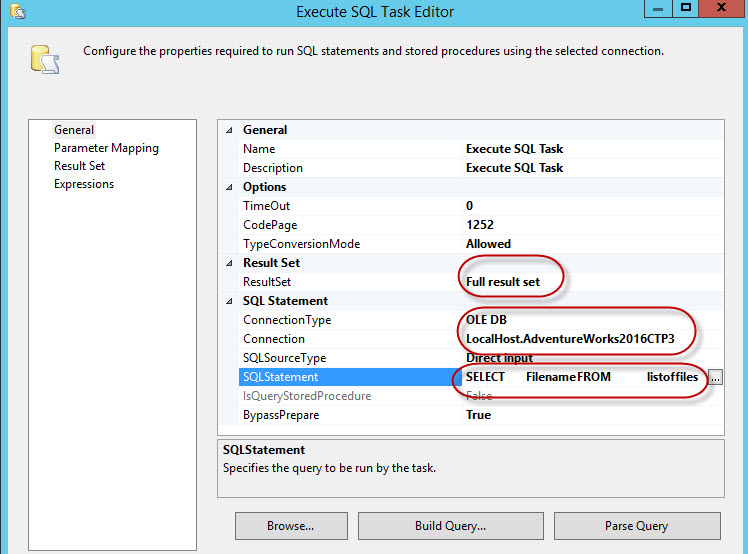Screen dimensions: 748x554
Task: Open the Parameter Mapping page
Action: pos(106,148)
